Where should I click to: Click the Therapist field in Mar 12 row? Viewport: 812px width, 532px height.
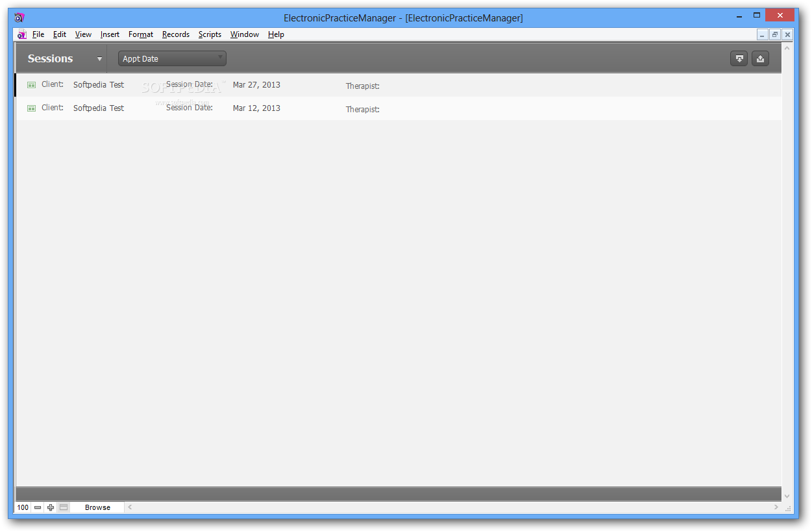click(x=362, y=109)
